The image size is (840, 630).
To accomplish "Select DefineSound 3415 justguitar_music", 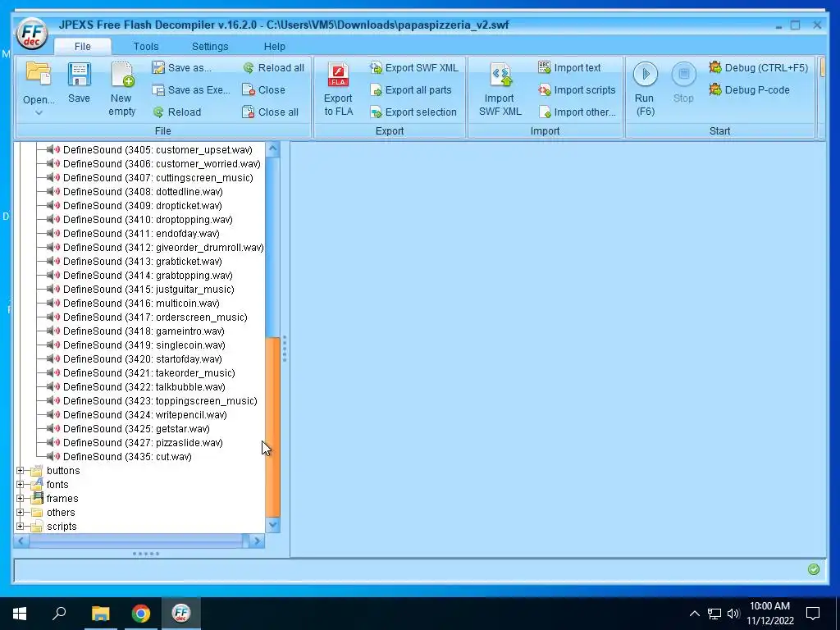I will click(148, 289).
